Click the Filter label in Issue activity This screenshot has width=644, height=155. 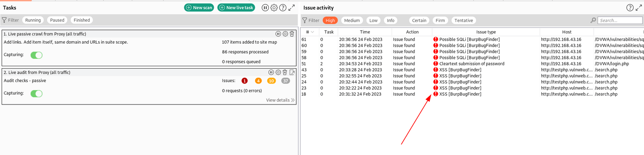314,21
